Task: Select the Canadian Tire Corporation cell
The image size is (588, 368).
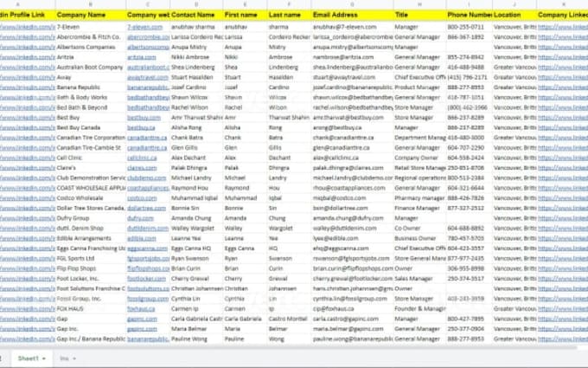Action: click(x=91, y=138)
